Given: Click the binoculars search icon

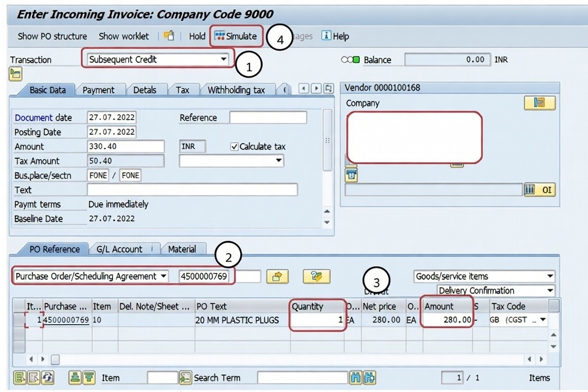Looking at the screenshot, I should [357, 377].
